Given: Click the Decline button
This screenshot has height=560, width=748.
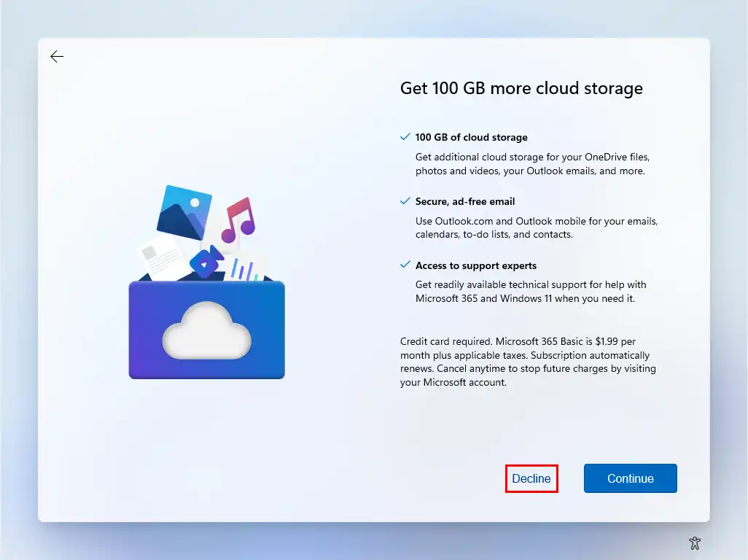Looking at the screenshot, I should (x=531, y=478).
